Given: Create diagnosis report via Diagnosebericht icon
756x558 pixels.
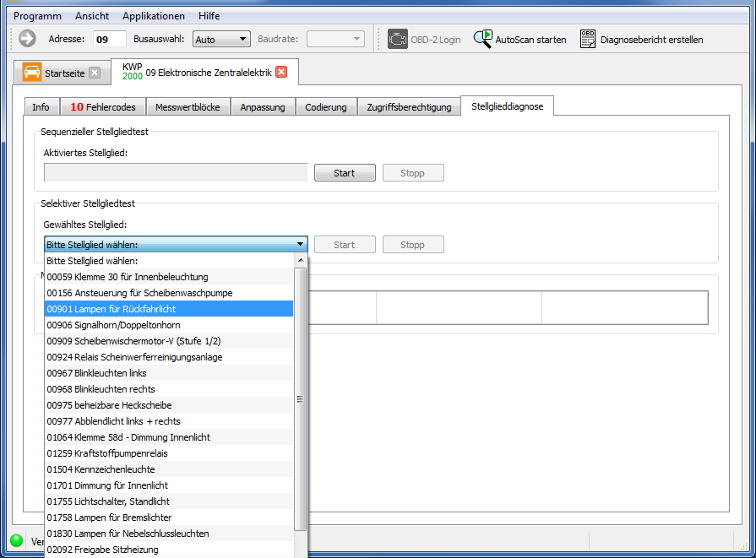Looking at the screenshot, I should coord(588,39).
